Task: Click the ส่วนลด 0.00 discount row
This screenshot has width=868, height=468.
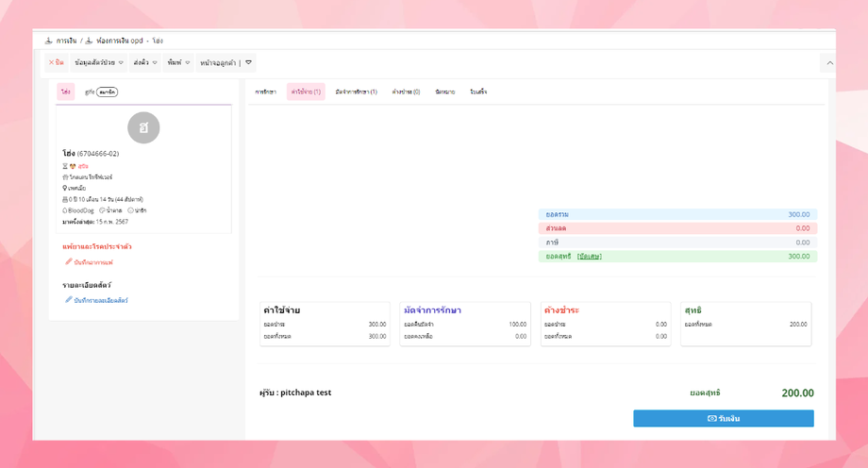Action: pyautogui.click(x=677, y=228)
